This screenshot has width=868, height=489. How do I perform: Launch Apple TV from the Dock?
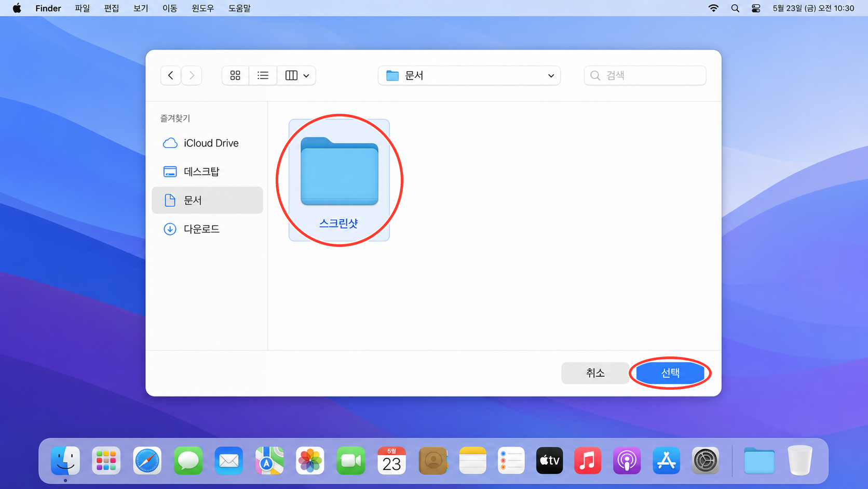pyautogui.click(x=549, y=460)
